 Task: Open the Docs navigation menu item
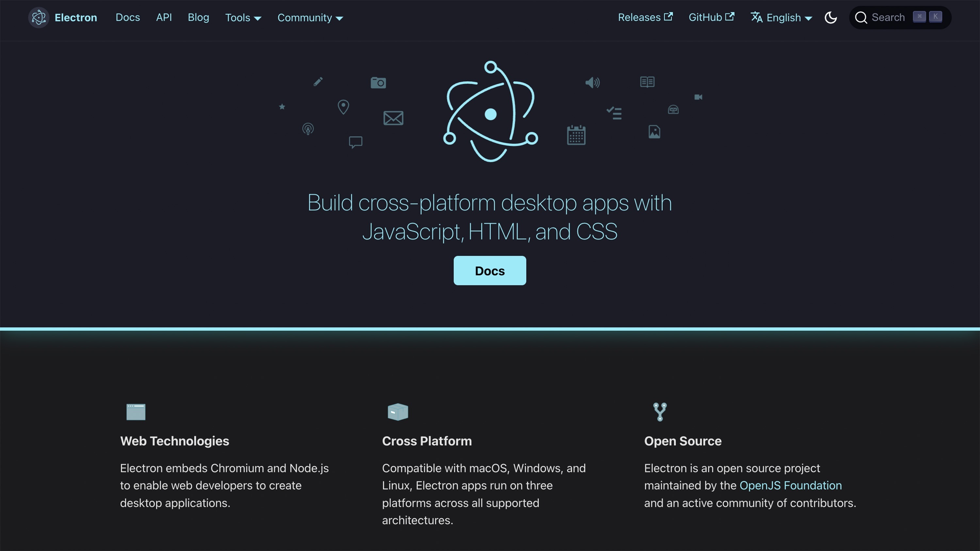127,18
